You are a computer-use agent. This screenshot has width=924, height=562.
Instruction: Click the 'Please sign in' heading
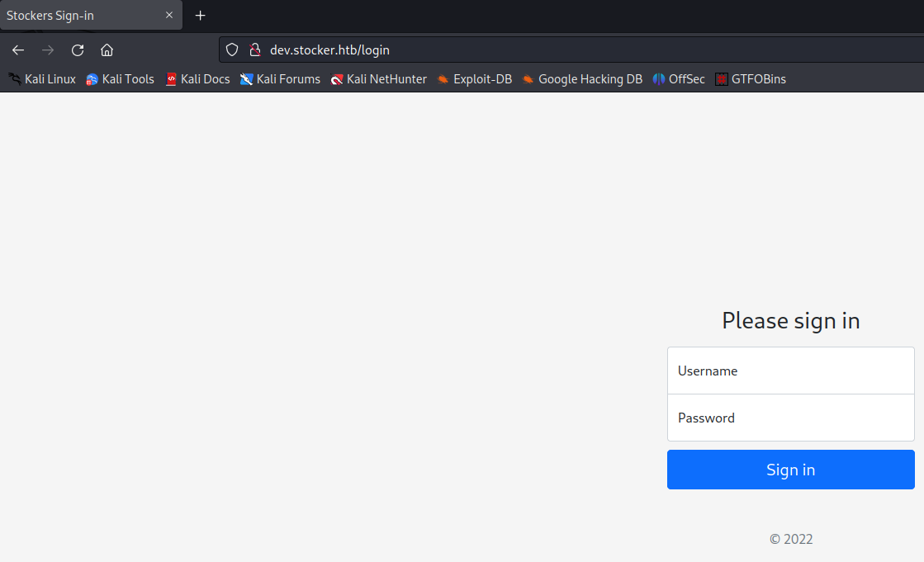(791, 321)
